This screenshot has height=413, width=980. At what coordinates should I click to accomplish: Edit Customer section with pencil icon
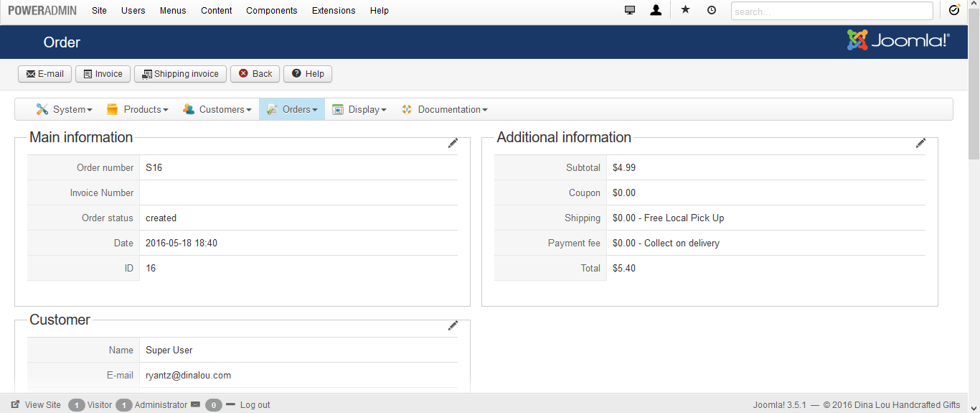[x=453, y=326]
